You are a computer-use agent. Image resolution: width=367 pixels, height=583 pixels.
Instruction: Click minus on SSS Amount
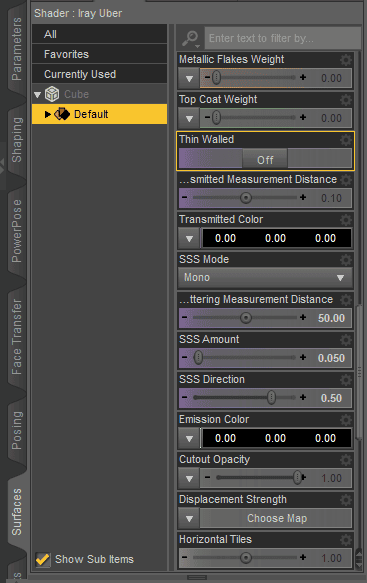tap(185, 357)
